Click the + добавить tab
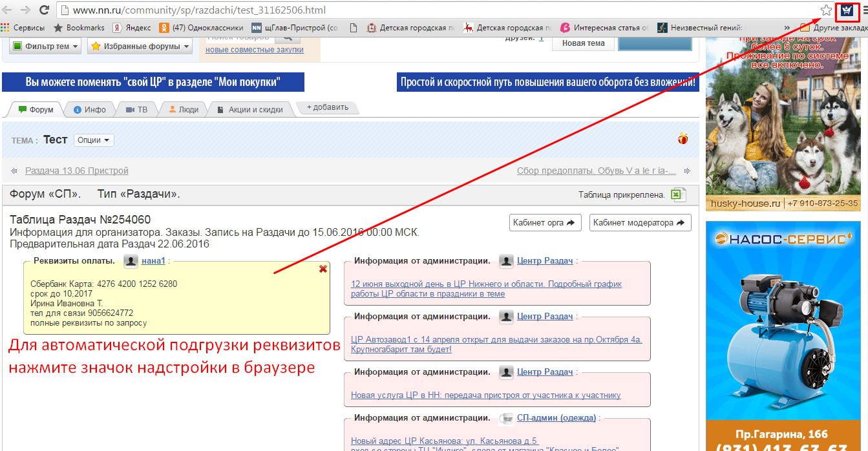 [x=327, y=107]
